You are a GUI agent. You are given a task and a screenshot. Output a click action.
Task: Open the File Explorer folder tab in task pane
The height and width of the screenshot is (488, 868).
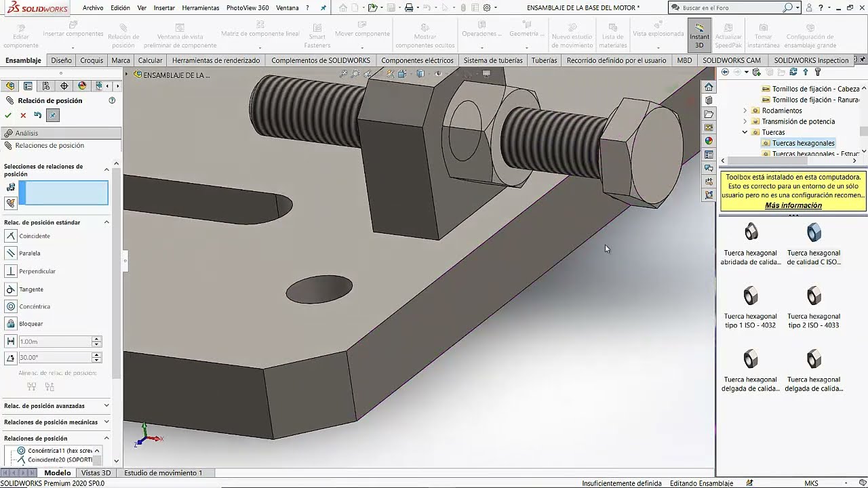pos(709,114)
